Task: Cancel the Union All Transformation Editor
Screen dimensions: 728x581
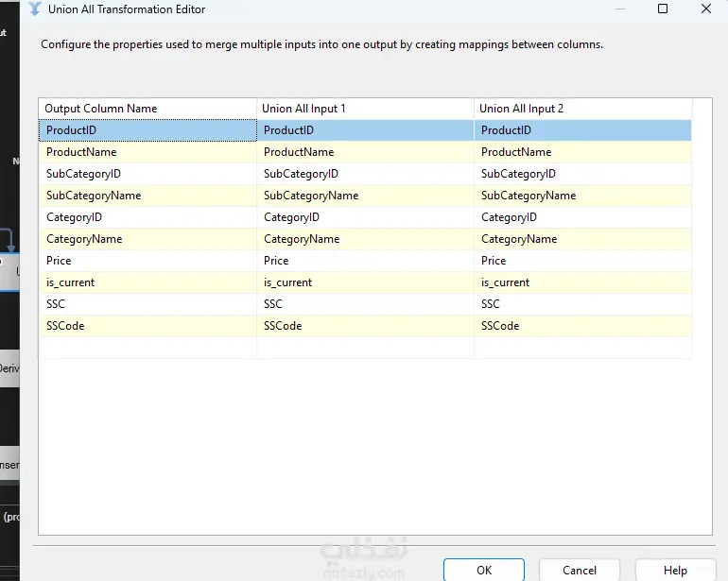Action: point(580,570)
